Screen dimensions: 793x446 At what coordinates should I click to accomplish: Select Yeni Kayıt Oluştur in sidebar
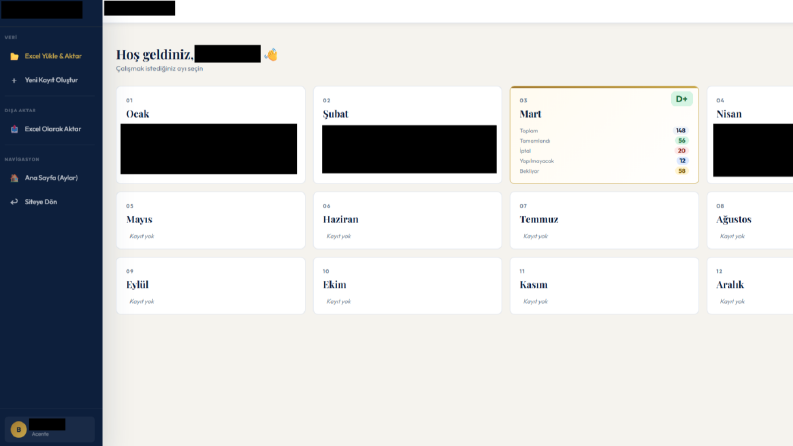click(50, 80)
